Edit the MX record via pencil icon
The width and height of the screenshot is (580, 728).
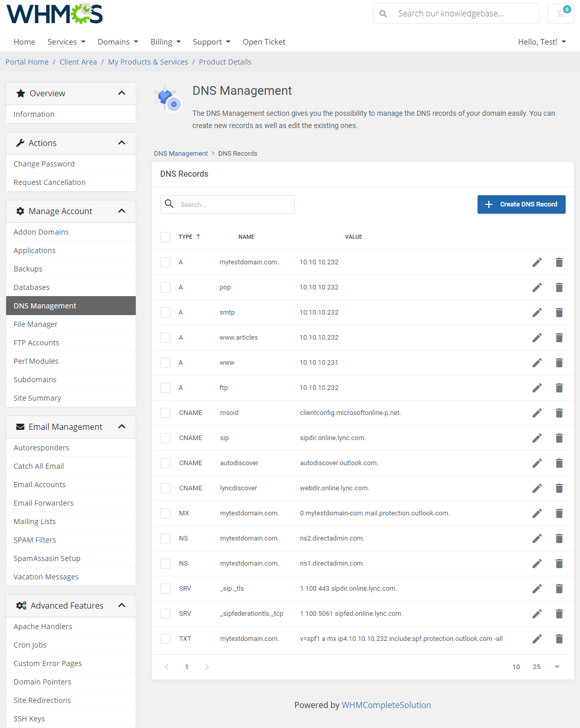point(536,513)
